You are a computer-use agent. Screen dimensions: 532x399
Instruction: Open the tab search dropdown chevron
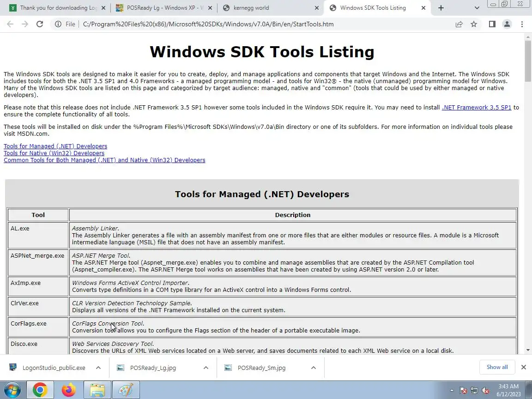477,8
